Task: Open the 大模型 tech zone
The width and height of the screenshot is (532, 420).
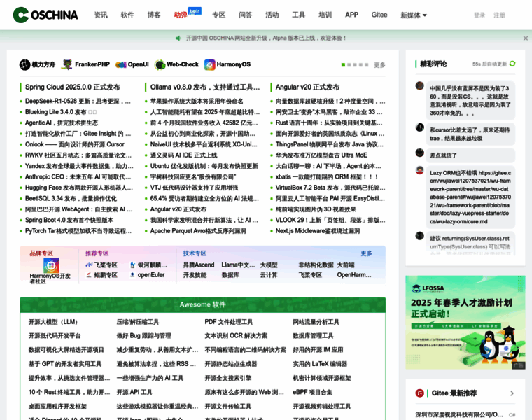Action: coord(269,265)
